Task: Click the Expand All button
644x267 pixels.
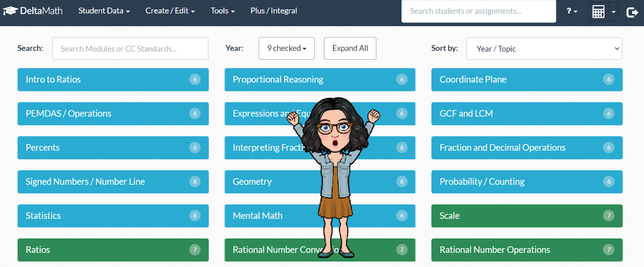Action: pos(350,48)
